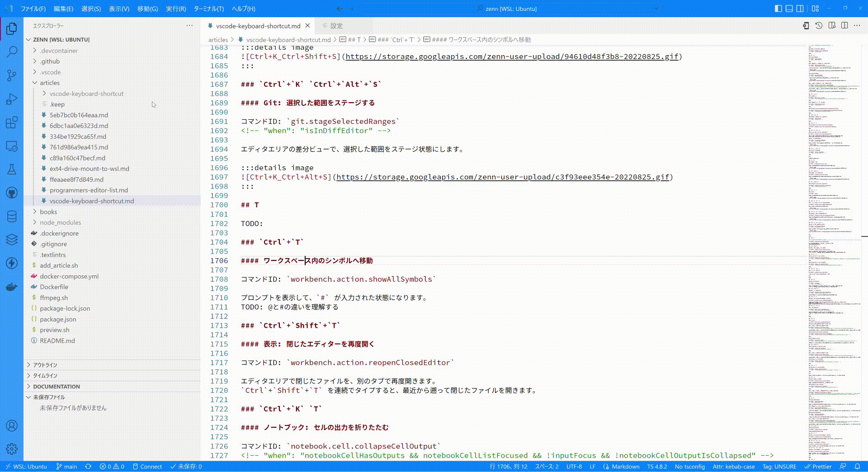This screenshot has width=868, height=472.
Task: Click the sync changes icon in status bar
Action: (x=88, y=467)
